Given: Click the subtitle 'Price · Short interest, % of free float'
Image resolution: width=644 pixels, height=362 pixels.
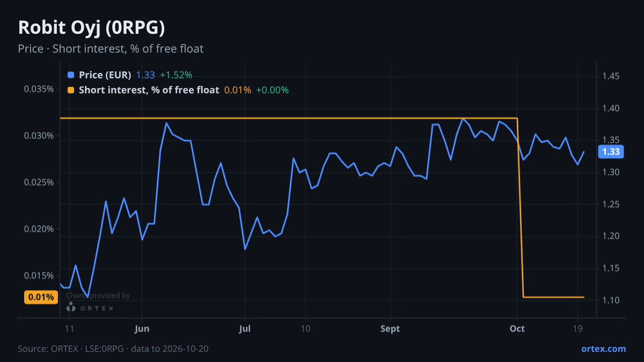Looking at the screenshot, I should [x=111, y=49].
